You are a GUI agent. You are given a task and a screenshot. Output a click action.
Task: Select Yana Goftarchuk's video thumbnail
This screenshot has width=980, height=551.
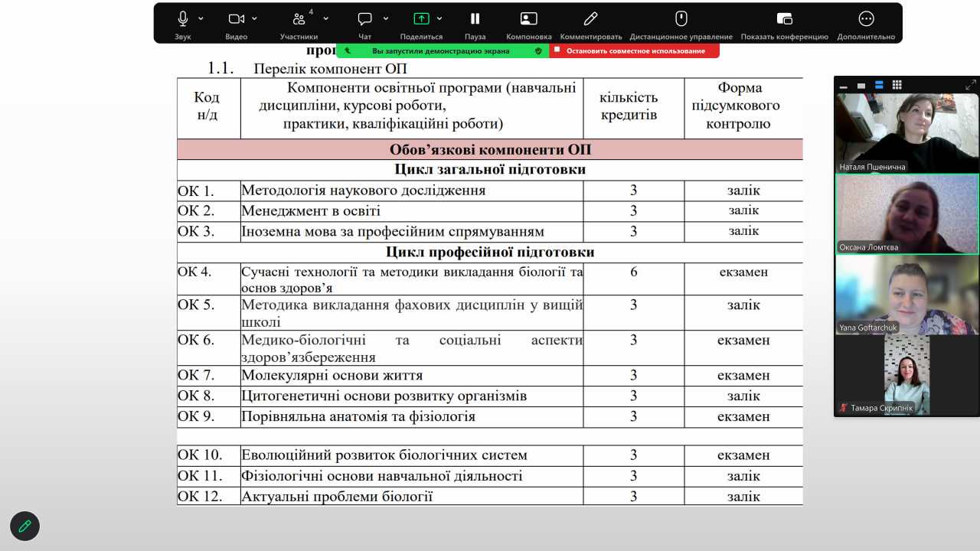[906, 295]
